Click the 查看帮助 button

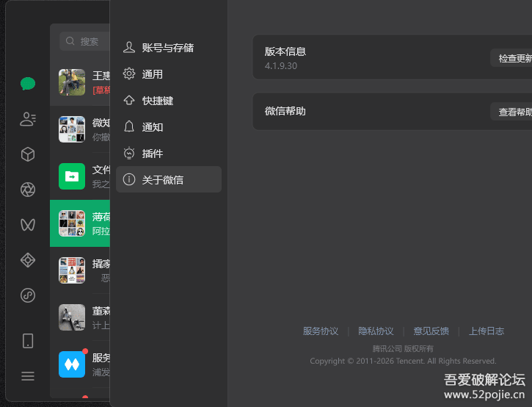pos(511,112)
